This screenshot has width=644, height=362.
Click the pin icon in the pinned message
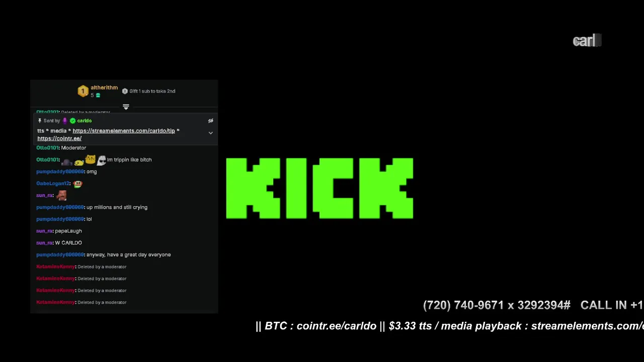[x=40, y=121]
